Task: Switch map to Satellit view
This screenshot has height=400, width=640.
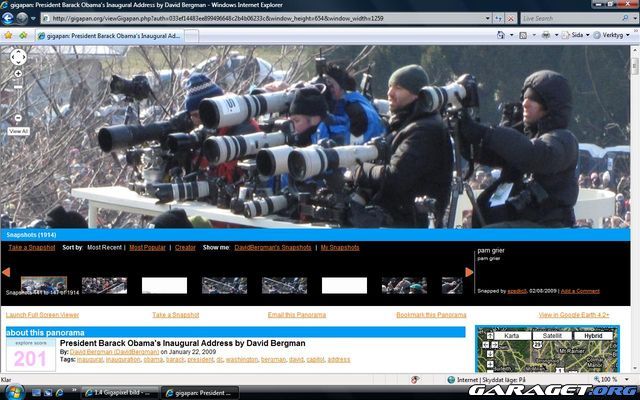Action: coord(552,336)
